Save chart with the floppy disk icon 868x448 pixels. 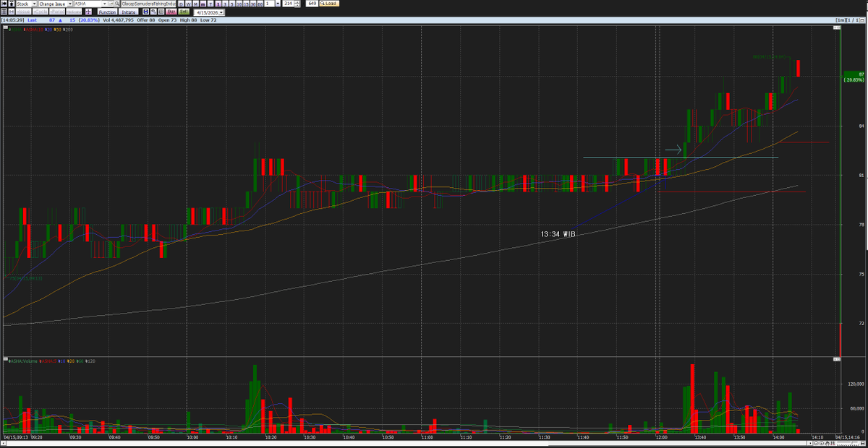coord(145,12)
